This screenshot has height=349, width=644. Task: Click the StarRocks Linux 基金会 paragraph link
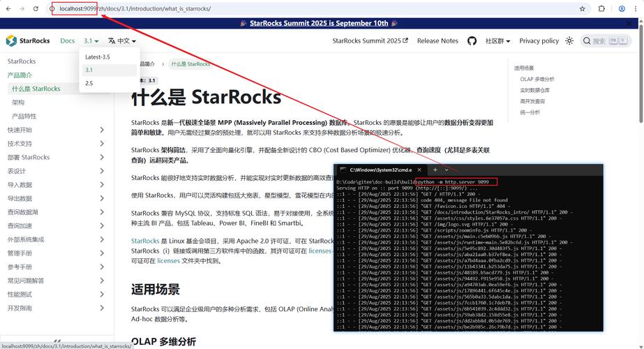[x=145, y=241]
